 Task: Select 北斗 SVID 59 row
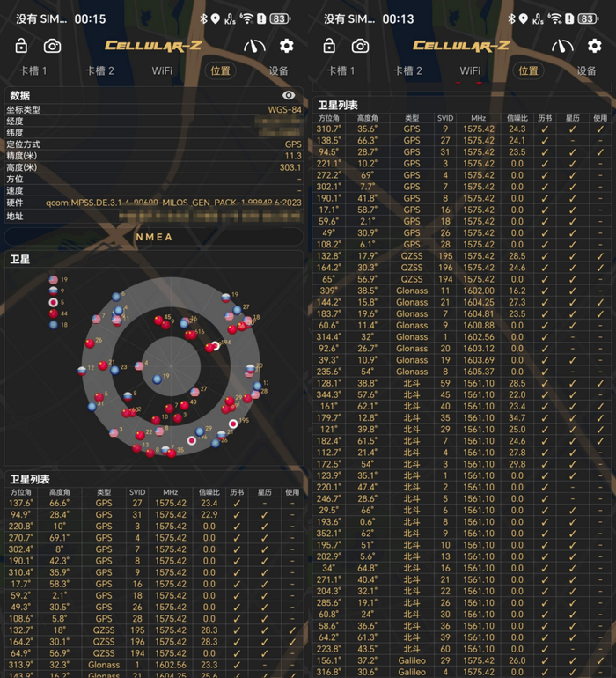coord(461,383)
